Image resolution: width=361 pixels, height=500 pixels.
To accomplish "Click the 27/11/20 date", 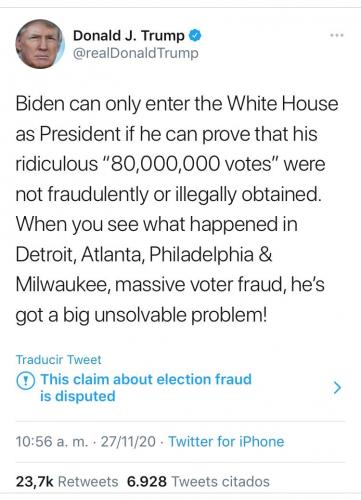I will pos(128,442).
